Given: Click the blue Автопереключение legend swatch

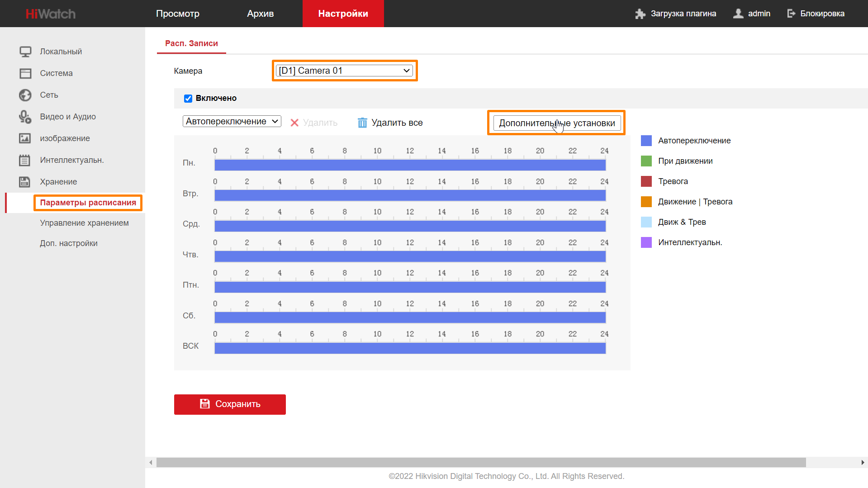Looking at the screenshot, I should [646, 141].
